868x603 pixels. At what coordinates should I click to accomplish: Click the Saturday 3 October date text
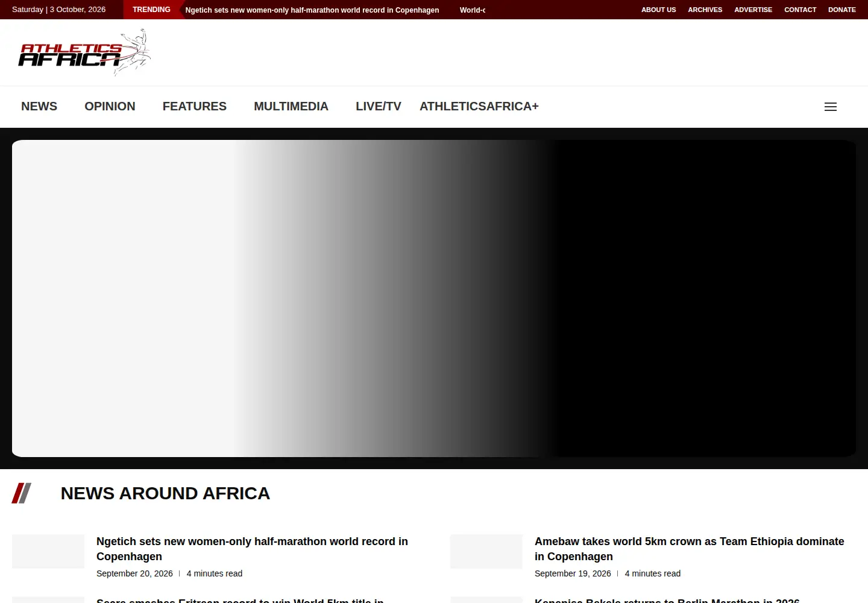[x=58, y=10]
